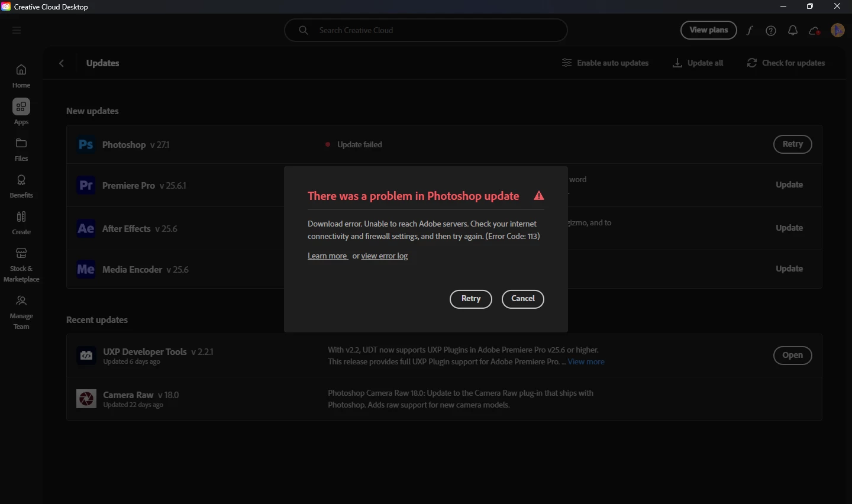Retry the update in the error dialog
852x504 pixels.
tap(471, 299)
